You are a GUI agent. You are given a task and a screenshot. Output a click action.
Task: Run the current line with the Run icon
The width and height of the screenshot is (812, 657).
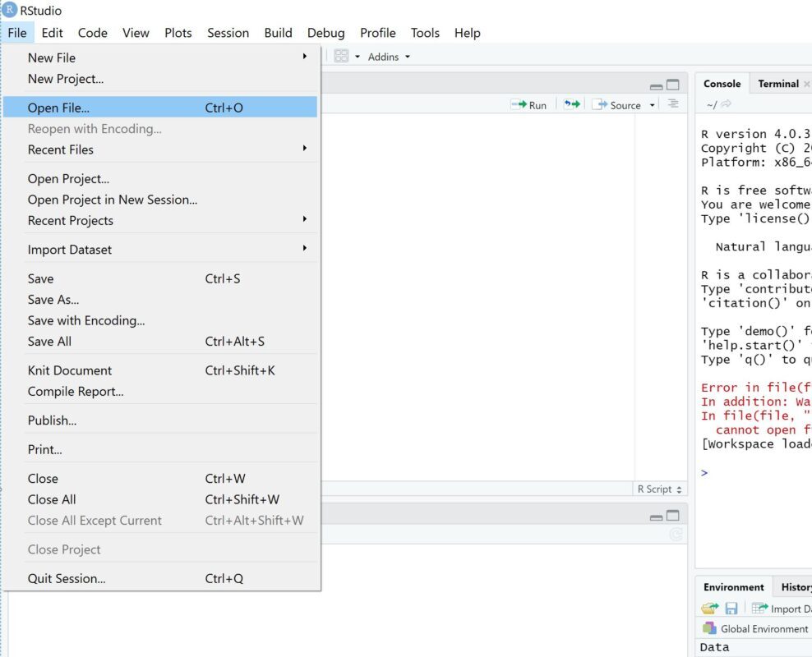click(527, 104)
